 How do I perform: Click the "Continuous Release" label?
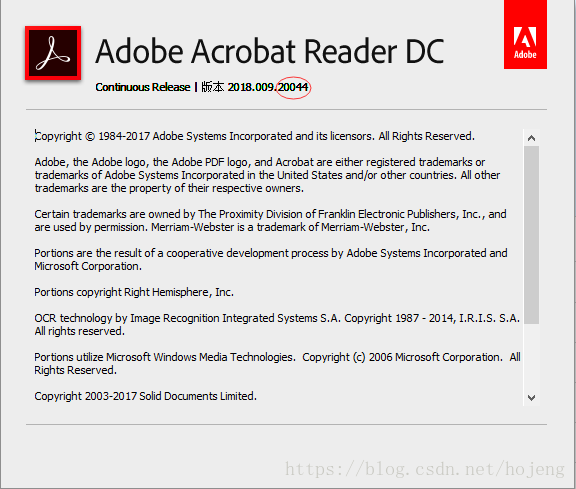[143, 87]
